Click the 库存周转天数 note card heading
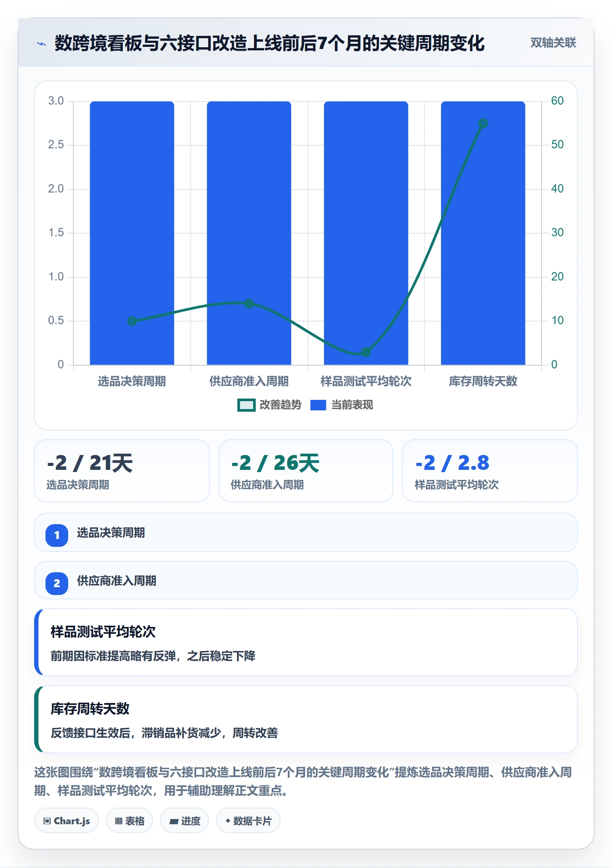This screenshot has height=868, width=612. pos(90,709)
